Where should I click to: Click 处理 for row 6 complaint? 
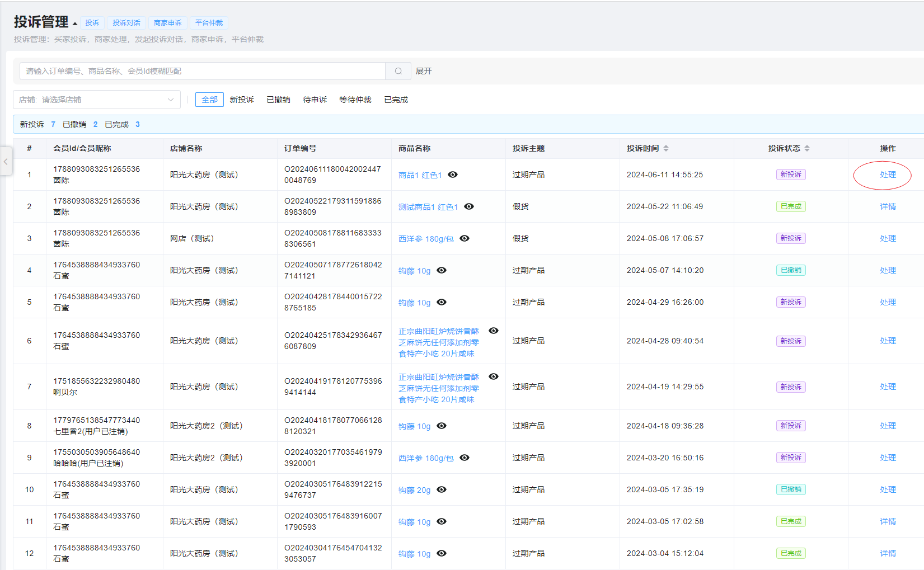tap(888, 341)
